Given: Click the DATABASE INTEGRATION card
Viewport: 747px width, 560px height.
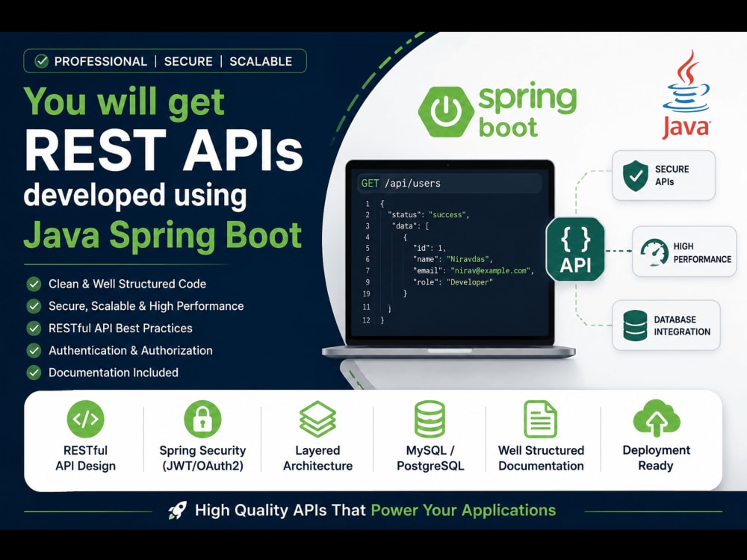Looking at the screenshot, I should 666,326.
